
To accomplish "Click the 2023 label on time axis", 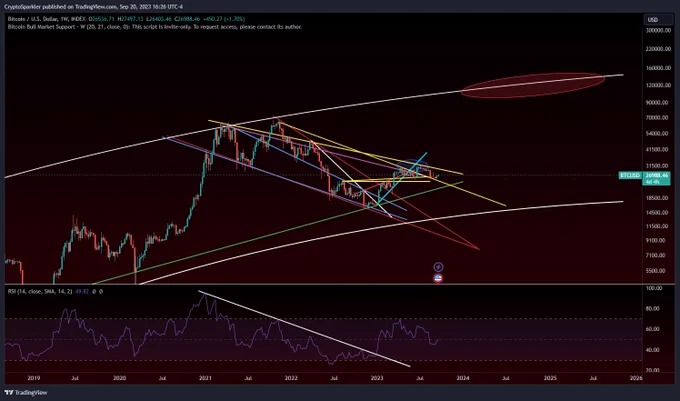I will tap(377, 378).
